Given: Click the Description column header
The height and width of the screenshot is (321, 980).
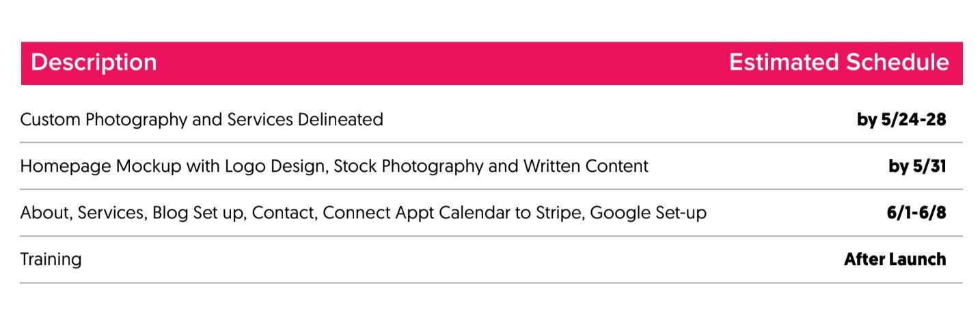Looking at the screenshot, I should 94,63.
